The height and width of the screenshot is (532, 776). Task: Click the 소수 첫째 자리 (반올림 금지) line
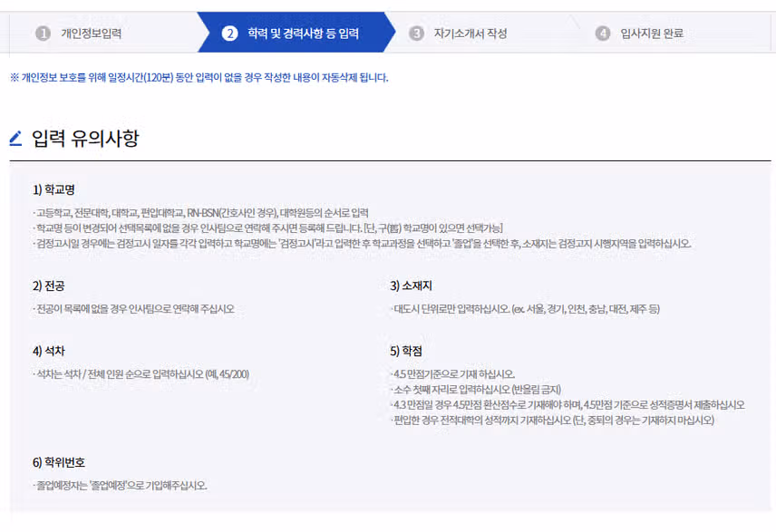click(476, 390)
